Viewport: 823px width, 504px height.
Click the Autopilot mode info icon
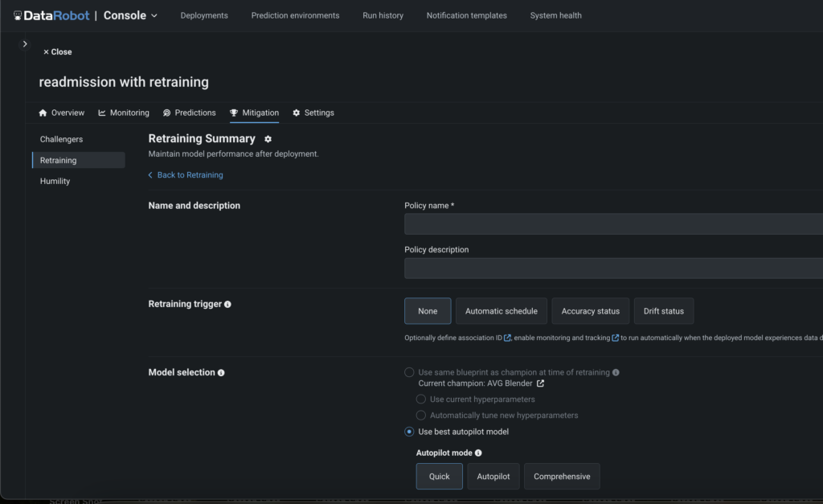click(479, 453)
